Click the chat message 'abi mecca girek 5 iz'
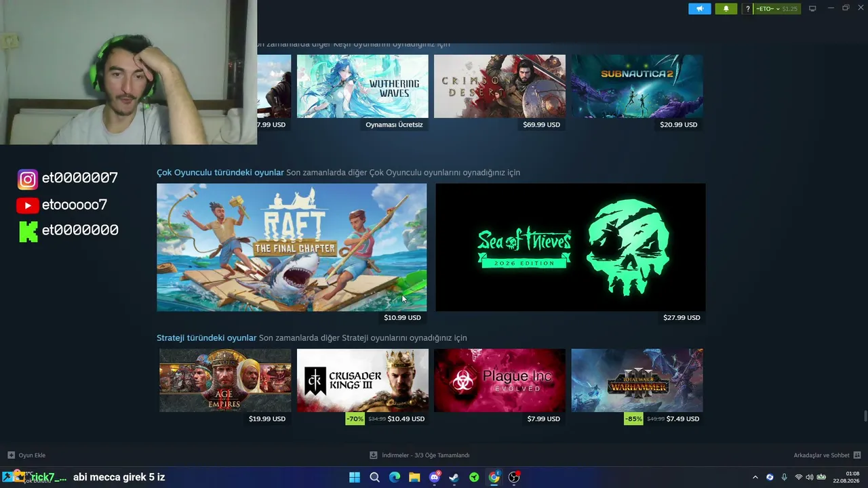 pos(119,477)
